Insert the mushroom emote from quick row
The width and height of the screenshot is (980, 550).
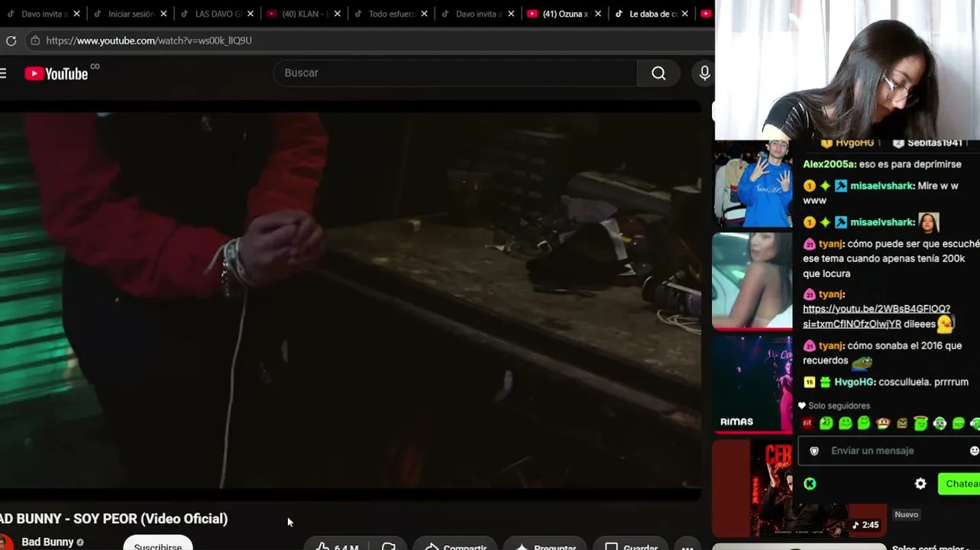tap(882, 423)
